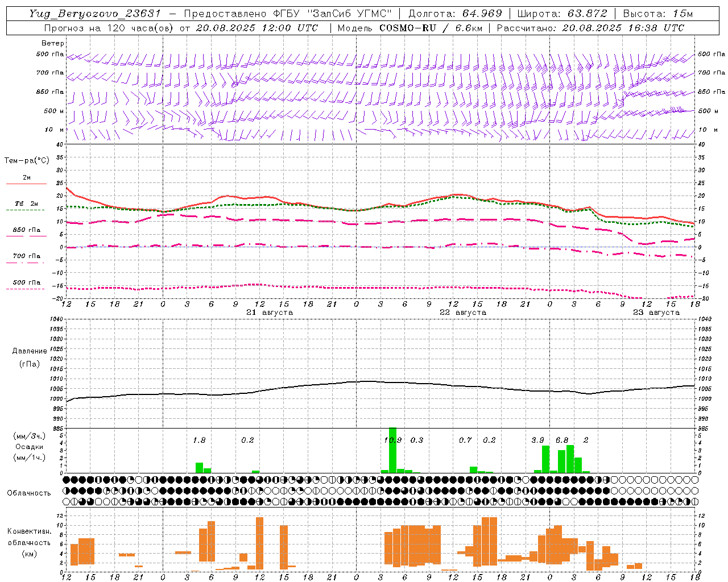Click the 0.3 precipitation total

(417, 440)
